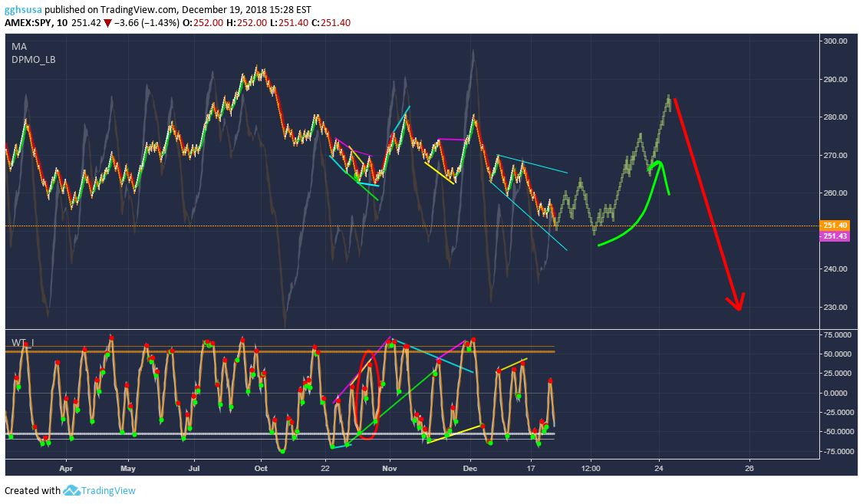Click the red down-triangle change indicator
The image size is (863, 504).
click(108, 23)
